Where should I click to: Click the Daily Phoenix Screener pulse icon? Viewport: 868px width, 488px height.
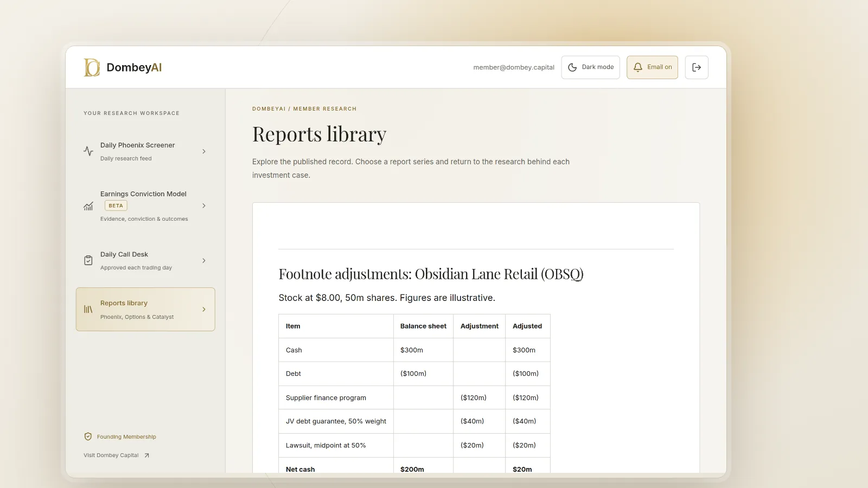tap(88, 151)
